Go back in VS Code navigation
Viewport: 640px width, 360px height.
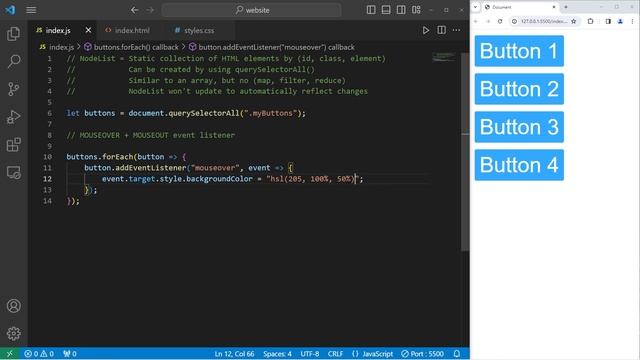[135, 10]
